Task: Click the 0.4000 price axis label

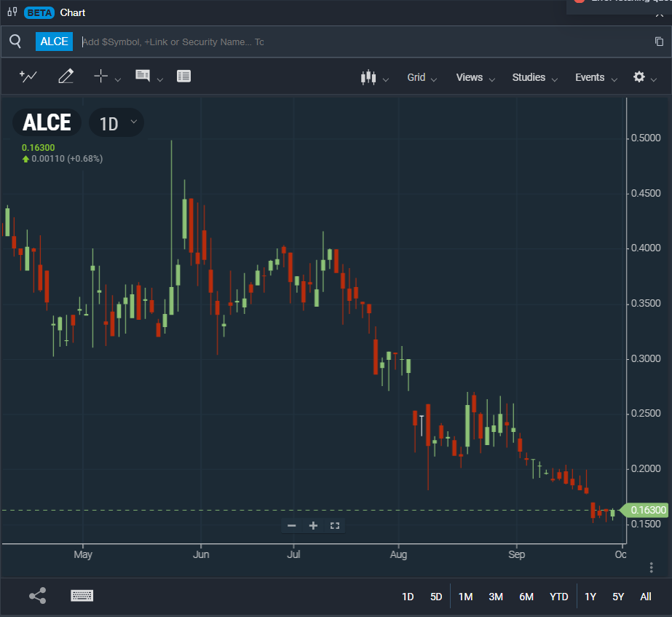Action: coord(646,248)
